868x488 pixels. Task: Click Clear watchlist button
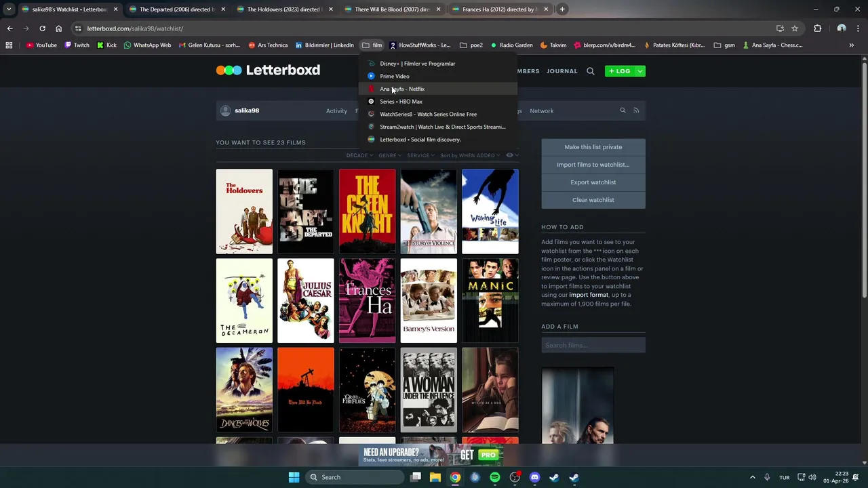coord(593,200)
